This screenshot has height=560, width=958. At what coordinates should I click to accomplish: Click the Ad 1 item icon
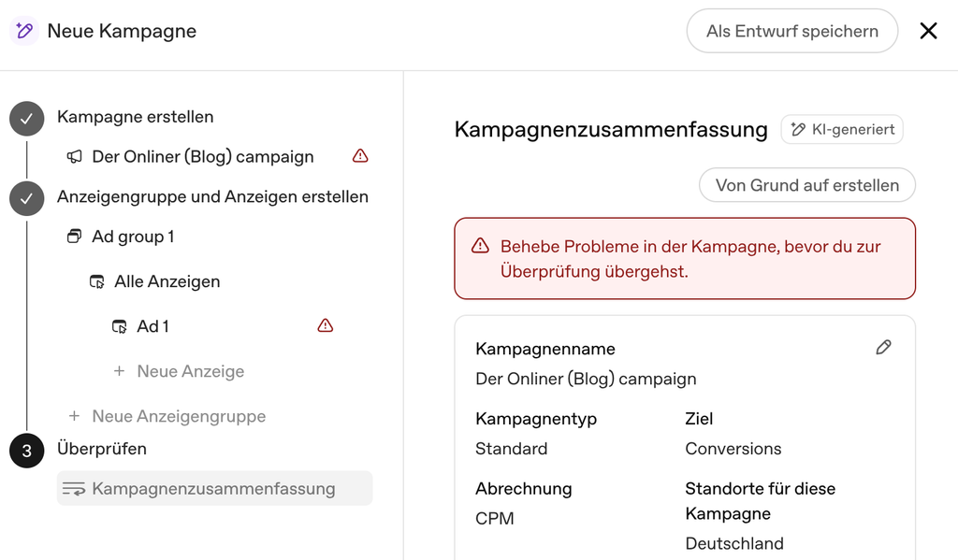pyautogui.click(x=120, y=326)
